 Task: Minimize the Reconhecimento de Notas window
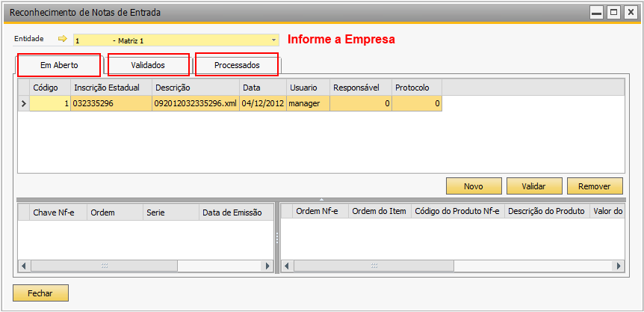(x=596, y=13)
